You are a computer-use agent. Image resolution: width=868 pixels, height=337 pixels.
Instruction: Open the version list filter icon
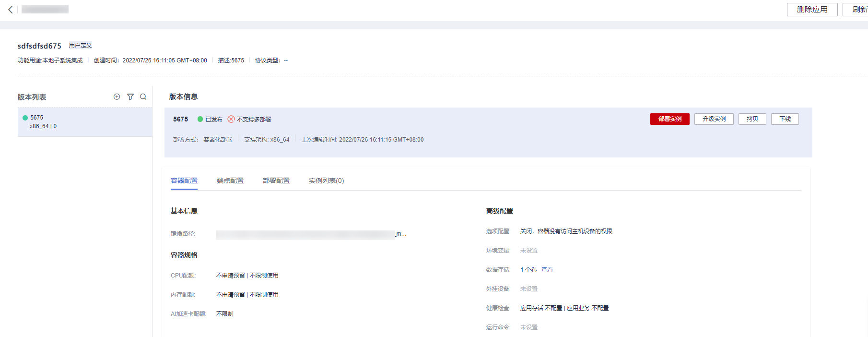tap(130, 97)
